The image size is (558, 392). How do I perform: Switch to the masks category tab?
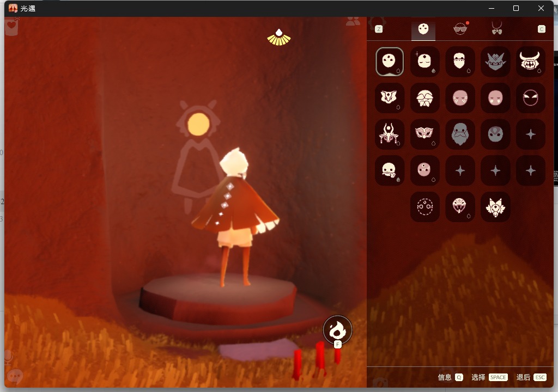[x=423, y=29]
